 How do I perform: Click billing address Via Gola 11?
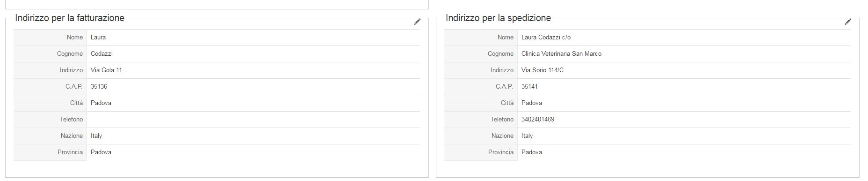106,70
